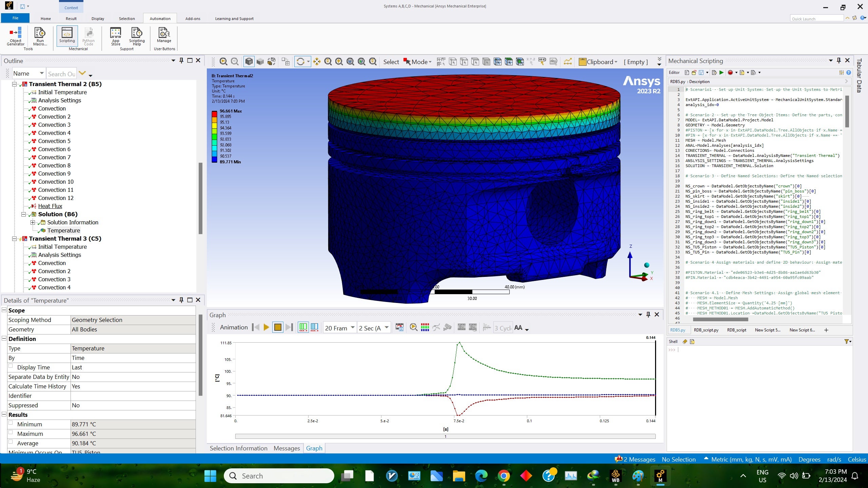Start recording with red record button
Image resolution: width=868 pixels, height=488 pixels.
point(730,73)
